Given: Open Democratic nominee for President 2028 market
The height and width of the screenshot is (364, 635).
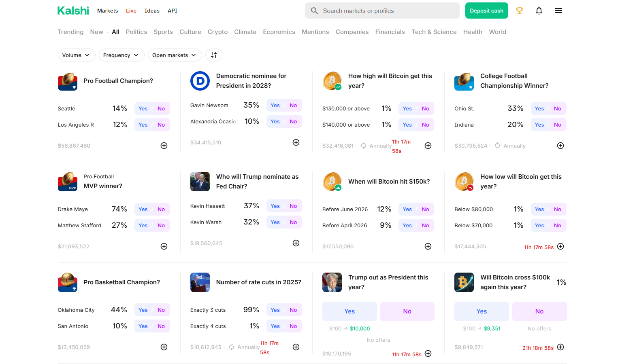Looking at the screenshot, I should [251, 80].
